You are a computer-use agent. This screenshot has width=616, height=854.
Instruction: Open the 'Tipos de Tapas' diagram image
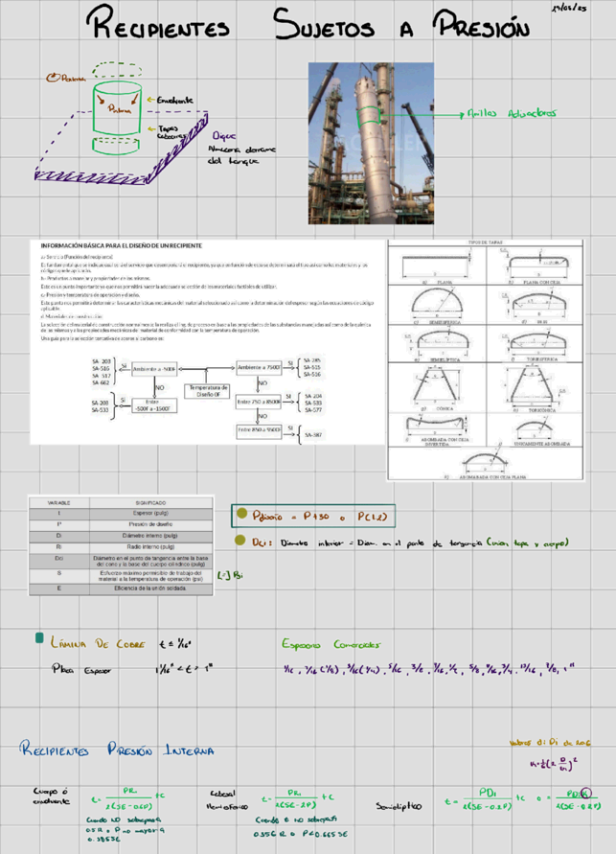pyautogui.click(x=486, y=360)
